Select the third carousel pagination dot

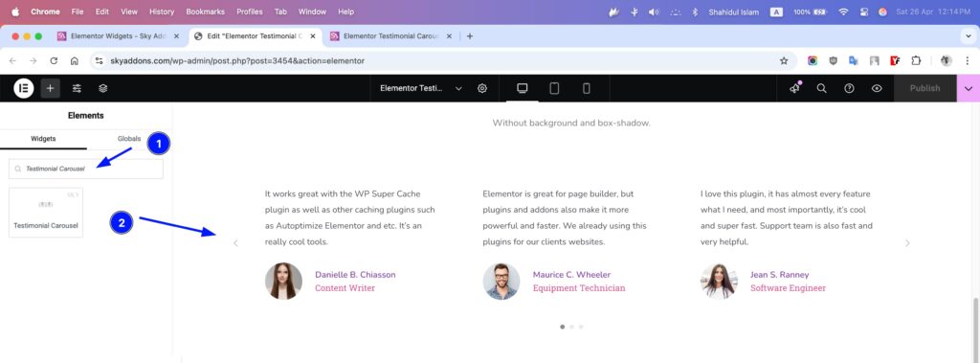point(581,327)
